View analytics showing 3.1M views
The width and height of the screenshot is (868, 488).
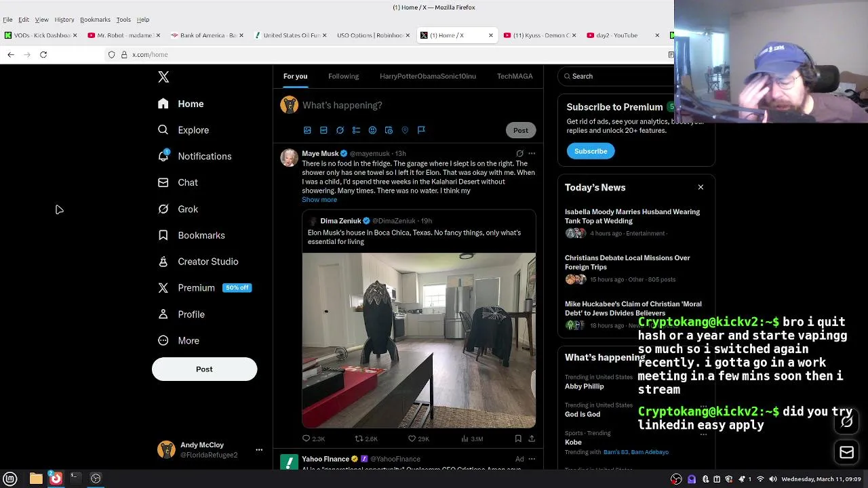pos(472,439)
